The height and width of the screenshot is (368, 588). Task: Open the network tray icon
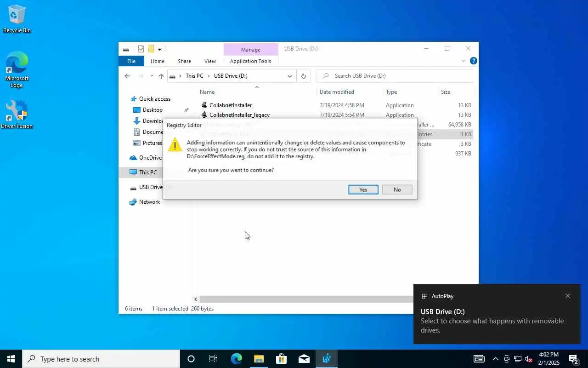[x=518, y=359]
